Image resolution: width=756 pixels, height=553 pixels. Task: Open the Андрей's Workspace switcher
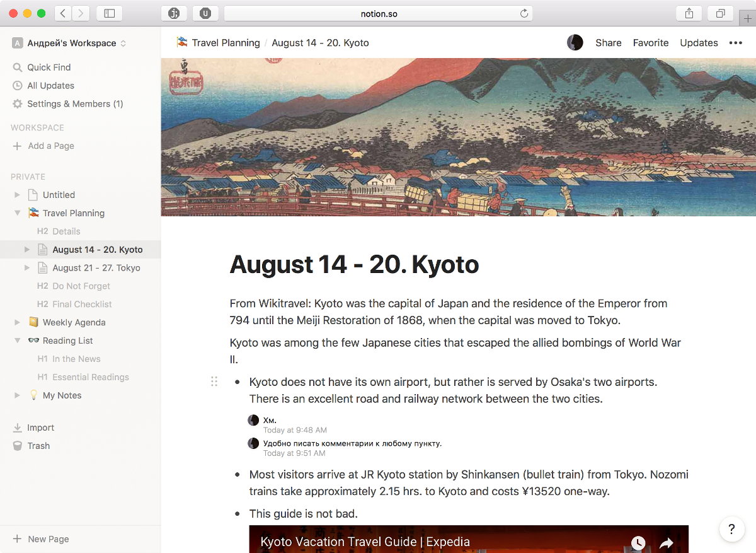pyautogui.click(x=69, y=43)
